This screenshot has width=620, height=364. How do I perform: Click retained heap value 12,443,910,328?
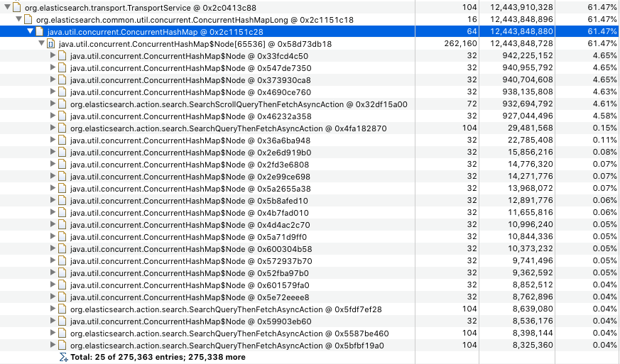click(x=521, y=7)
